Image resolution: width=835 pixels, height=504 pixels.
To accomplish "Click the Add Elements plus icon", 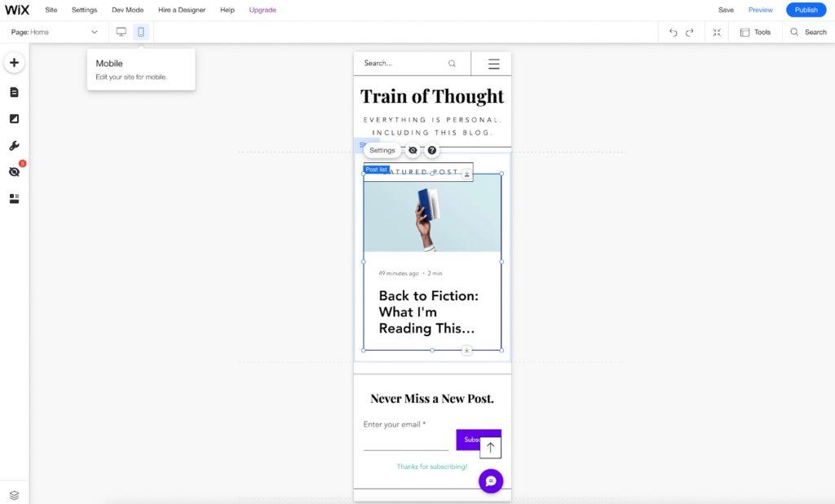I will [x=14, y=63].
